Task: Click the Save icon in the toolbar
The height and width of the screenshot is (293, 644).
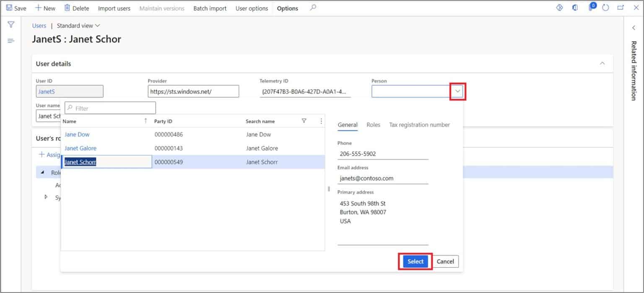Action: pyautogui.click(x=9, y=8)
